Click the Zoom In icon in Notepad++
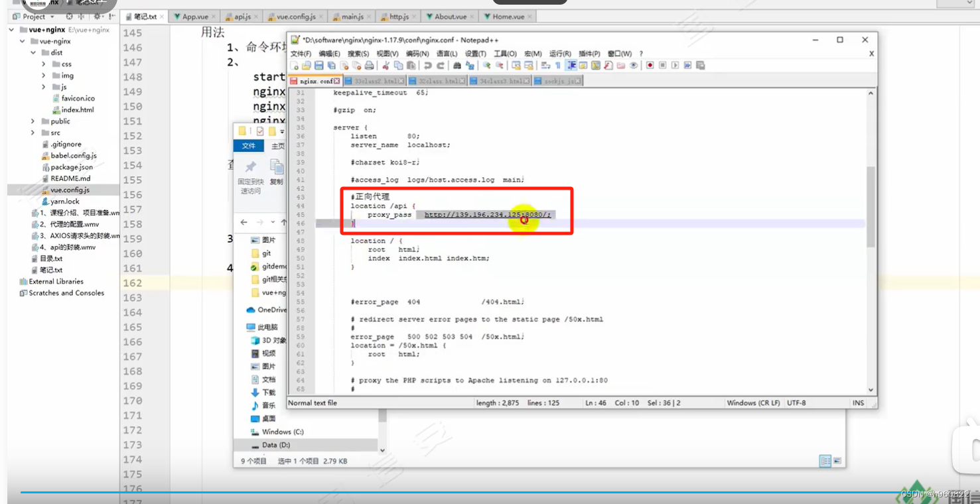 click(x=486, y=65)
